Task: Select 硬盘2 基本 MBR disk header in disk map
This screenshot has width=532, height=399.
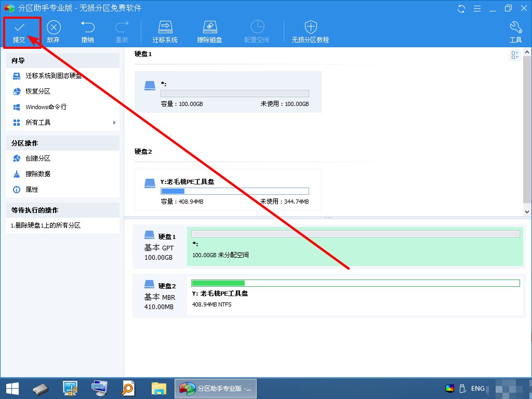Action: [x=160, y=296]
